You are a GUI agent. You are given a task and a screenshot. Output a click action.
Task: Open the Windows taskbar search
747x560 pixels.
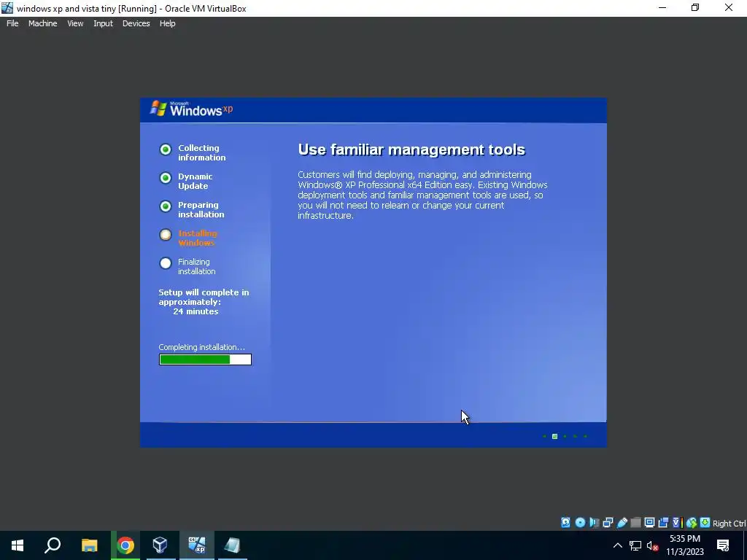click(x=53, y=545)
